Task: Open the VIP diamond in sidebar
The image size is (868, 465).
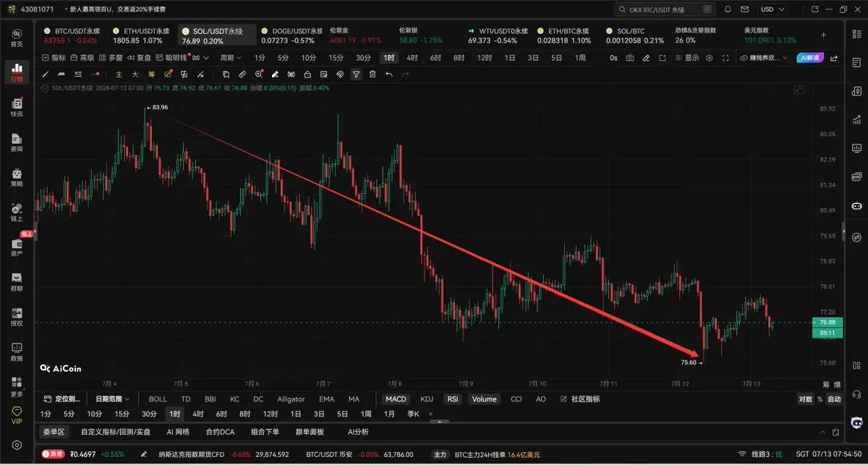Action: (16, 414)
